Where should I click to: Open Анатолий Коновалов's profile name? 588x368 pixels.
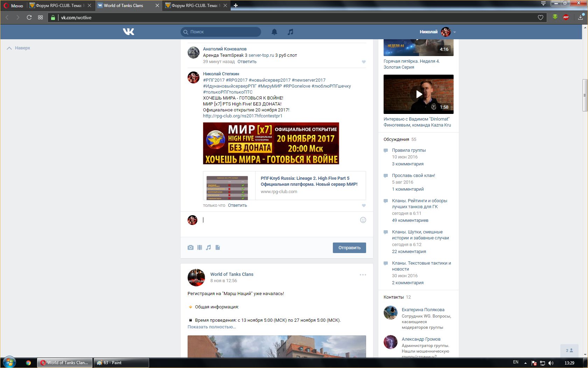tap(225, 49)
